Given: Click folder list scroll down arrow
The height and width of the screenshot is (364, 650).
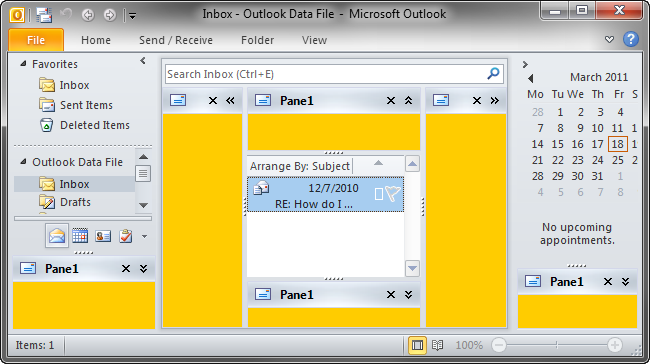Looking at the screenshot, I should [x=143, y=205].
